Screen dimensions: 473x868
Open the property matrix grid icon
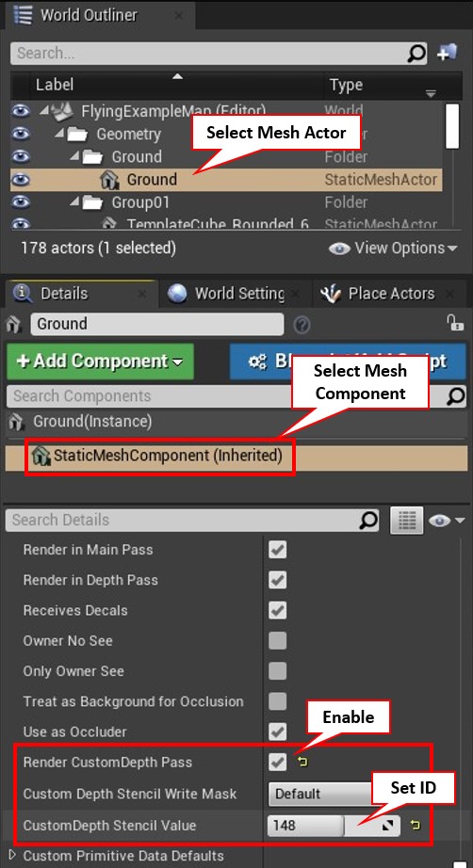(406, 521)
